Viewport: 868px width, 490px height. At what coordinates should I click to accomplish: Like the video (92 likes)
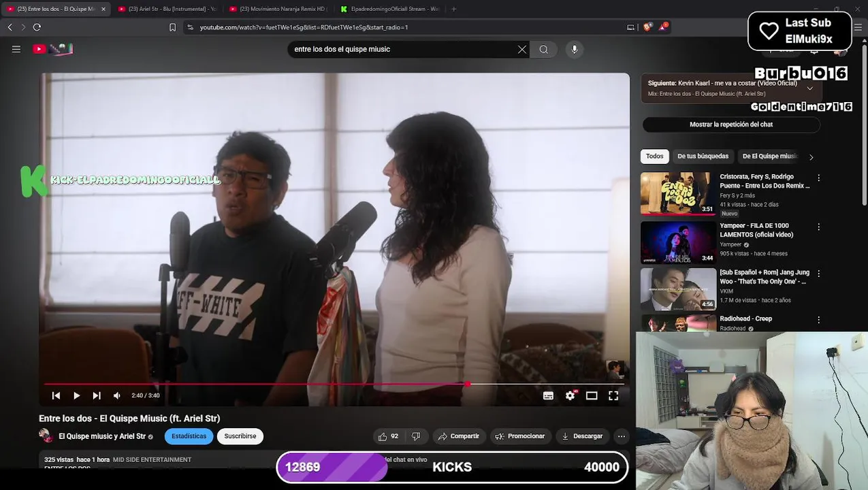pyautogui.click(x=388, y=436)
